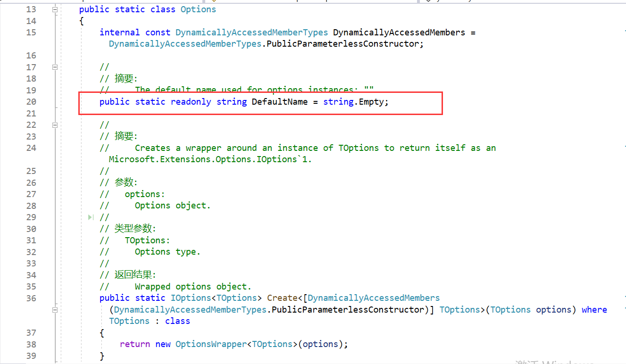
Task: Click the '参数:' comment on line 26
Action: tap(125, 182)
